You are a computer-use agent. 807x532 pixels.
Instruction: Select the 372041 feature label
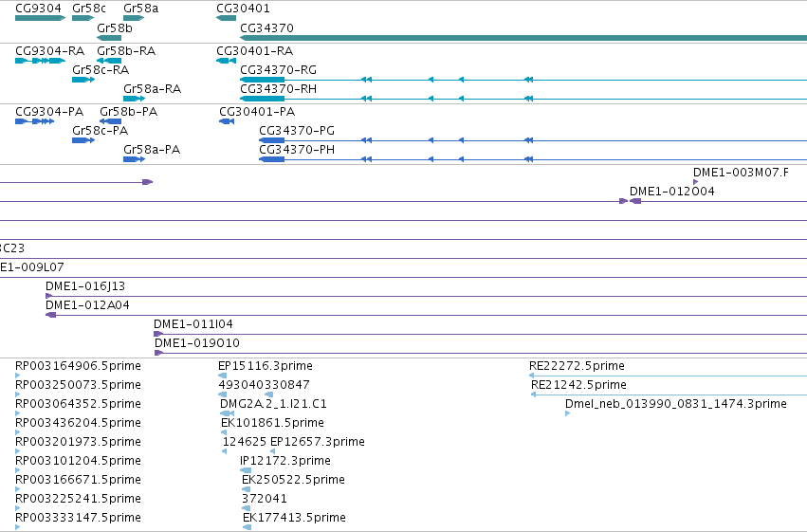pos(265,499)
